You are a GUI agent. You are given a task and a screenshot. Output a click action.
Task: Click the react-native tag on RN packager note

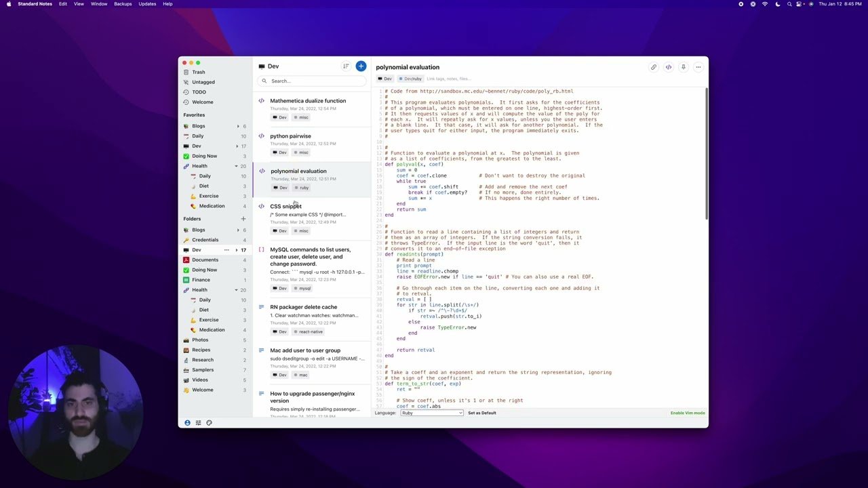[309, 331]
